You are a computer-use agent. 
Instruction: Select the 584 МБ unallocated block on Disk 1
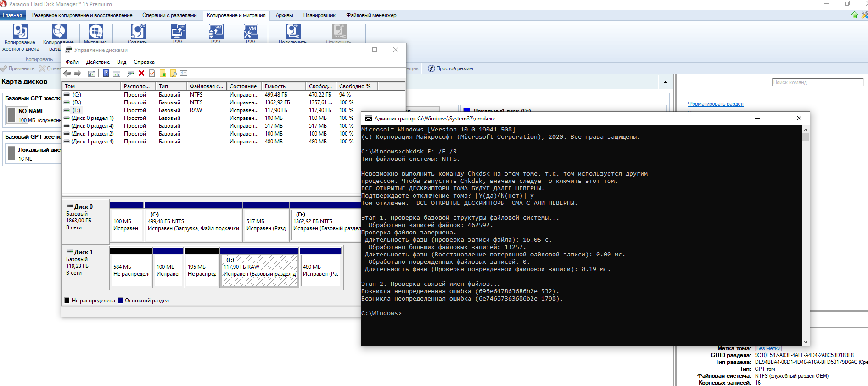(x=131, y=267)
